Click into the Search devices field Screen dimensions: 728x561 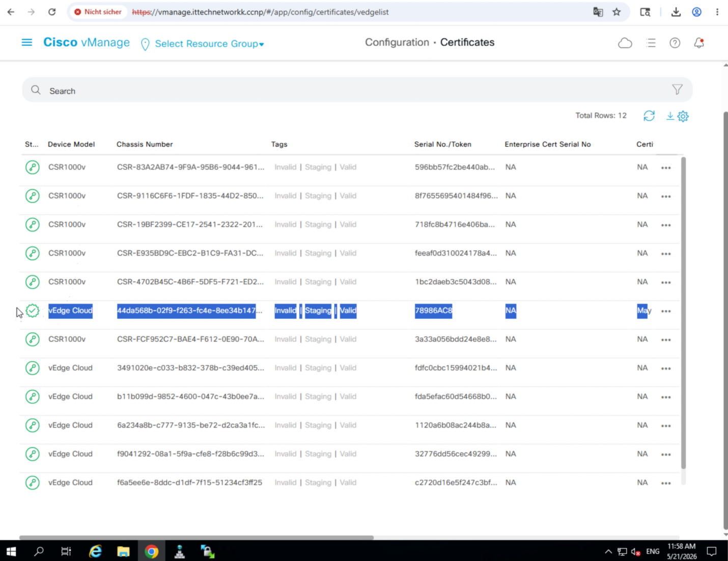click(x=356, y=90)
